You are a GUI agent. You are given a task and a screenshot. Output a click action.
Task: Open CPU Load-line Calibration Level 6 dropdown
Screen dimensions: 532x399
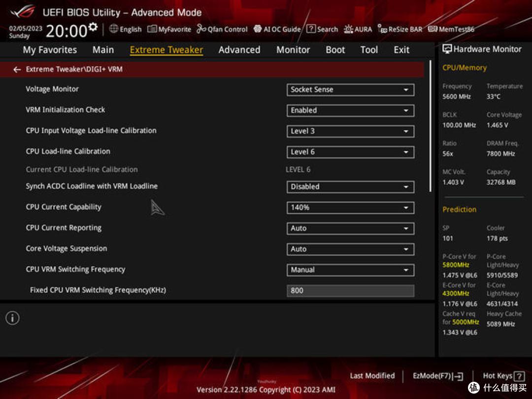(350, 152)
